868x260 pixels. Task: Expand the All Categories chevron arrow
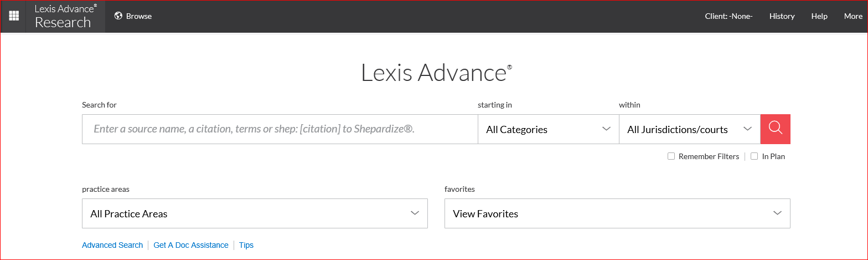click(x=606, y=129)
